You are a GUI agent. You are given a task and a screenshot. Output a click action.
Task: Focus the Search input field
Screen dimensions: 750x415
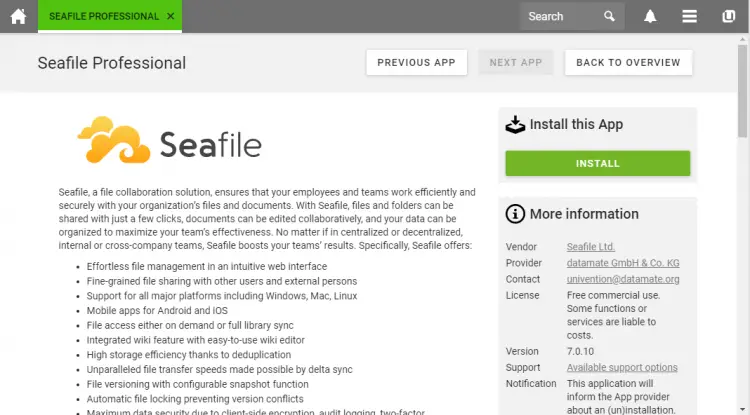coord(562,16)
